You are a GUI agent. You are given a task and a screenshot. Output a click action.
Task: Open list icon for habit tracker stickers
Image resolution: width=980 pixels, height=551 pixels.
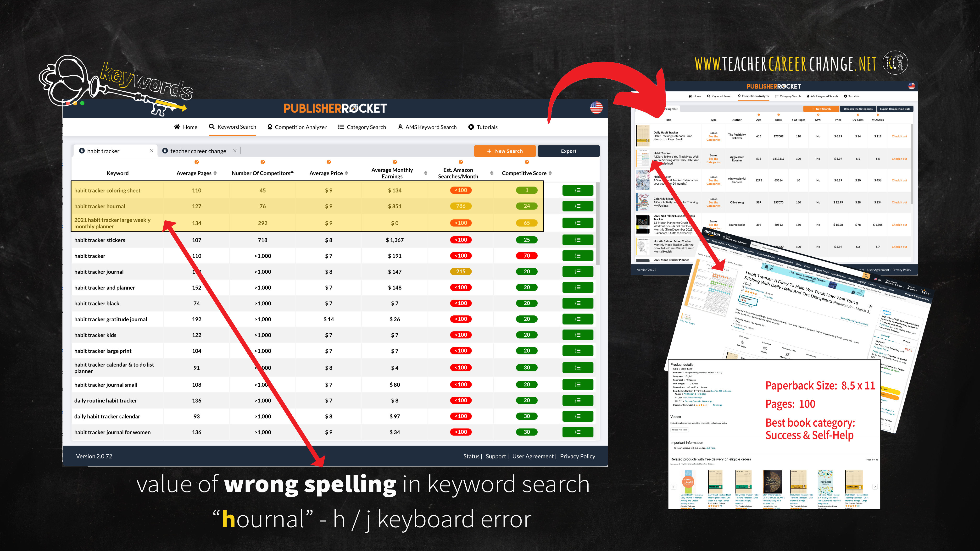click(578, 240)
